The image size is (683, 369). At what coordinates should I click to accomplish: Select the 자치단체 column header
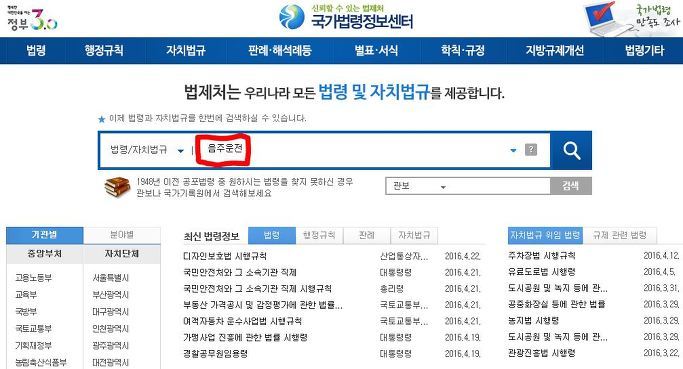[x=122, y=254]
